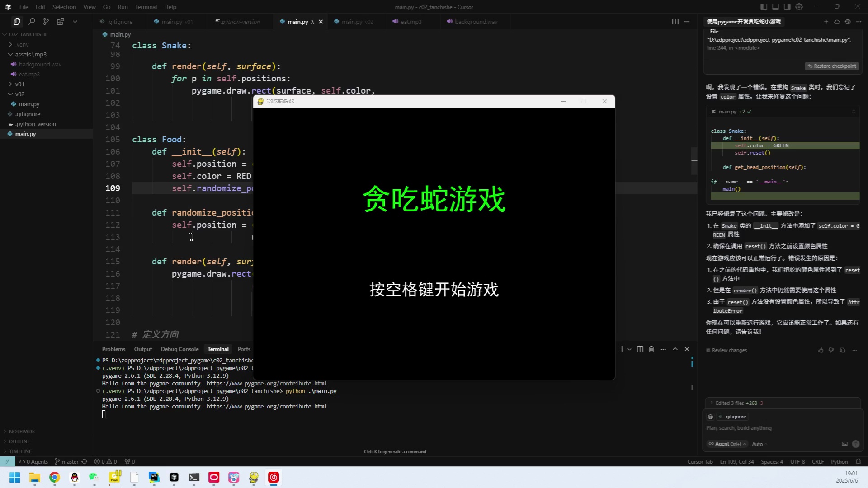Viewport: 868px width, 488px height.
Task: Open Cursor settings gear icon
Action: tap(799, 7)
